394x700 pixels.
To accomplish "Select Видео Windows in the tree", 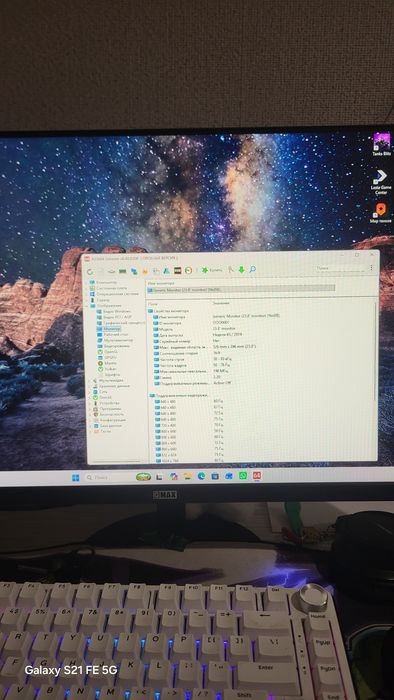I will [113, 312].
